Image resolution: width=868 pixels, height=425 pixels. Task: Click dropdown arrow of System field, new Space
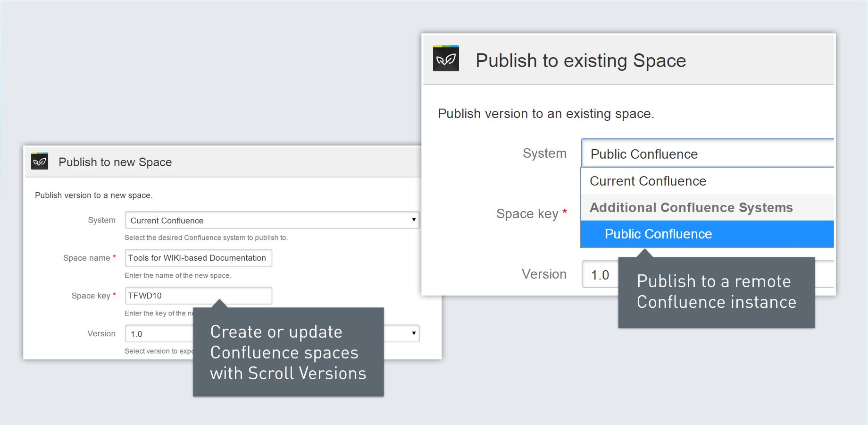tap(414, 220)
